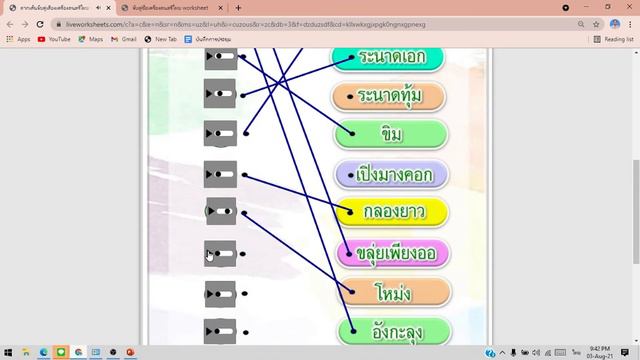The width and height of the screenshot is (640, 360).
Task: Click the ขิม label
Action: pyautogui.click(x=391, y=134)
